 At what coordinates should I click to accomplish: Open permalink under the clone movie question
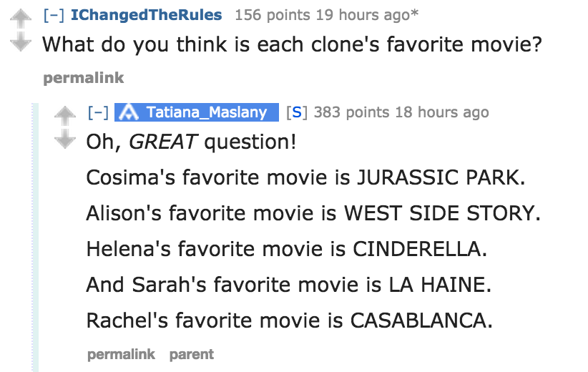coord(84,77)
